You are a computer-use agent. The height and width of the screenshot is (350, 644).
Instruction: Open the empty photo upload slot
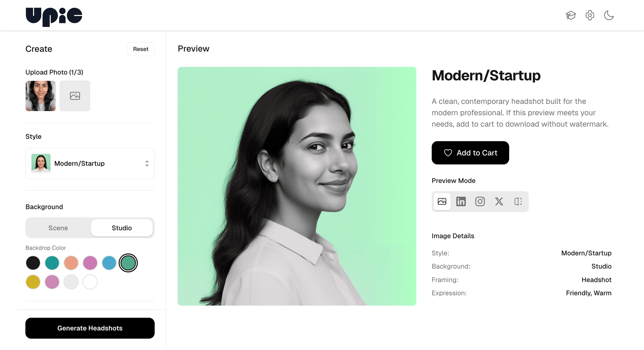coord(75,96)
